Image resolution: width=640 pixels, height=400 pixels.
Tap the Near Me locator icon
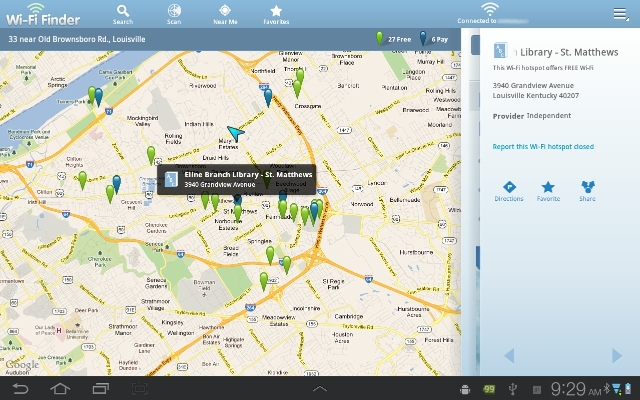point(225,15)
